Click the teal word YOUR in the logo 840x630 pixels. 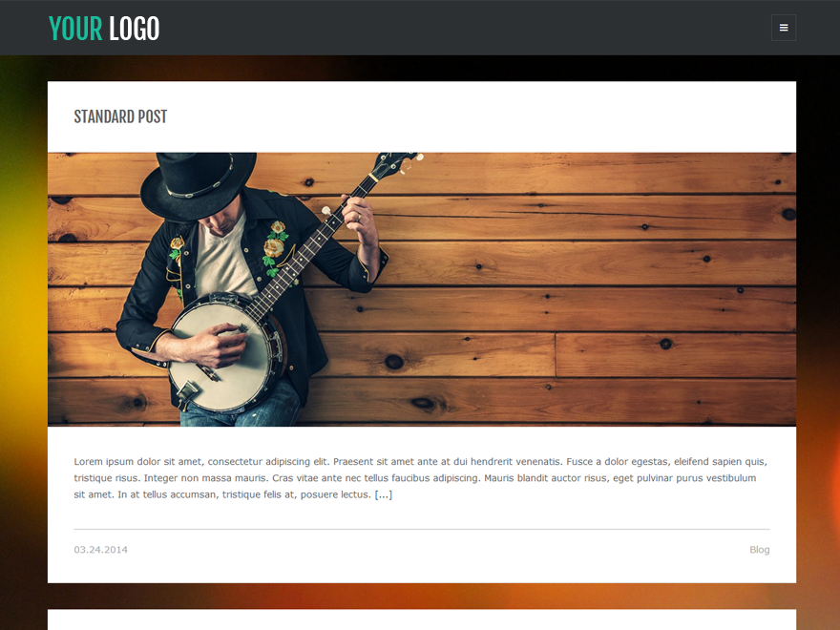point(75,29)
